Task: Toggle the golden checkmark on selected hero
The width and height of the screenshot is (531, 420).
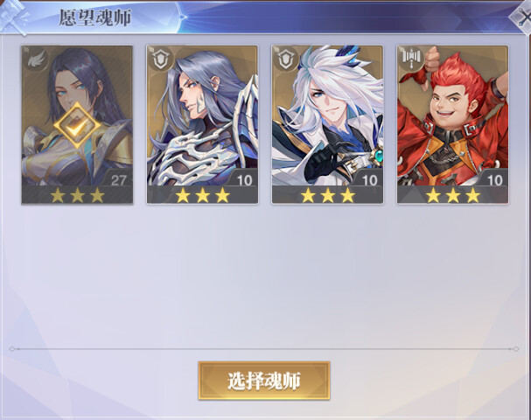Action: point(77,125)
